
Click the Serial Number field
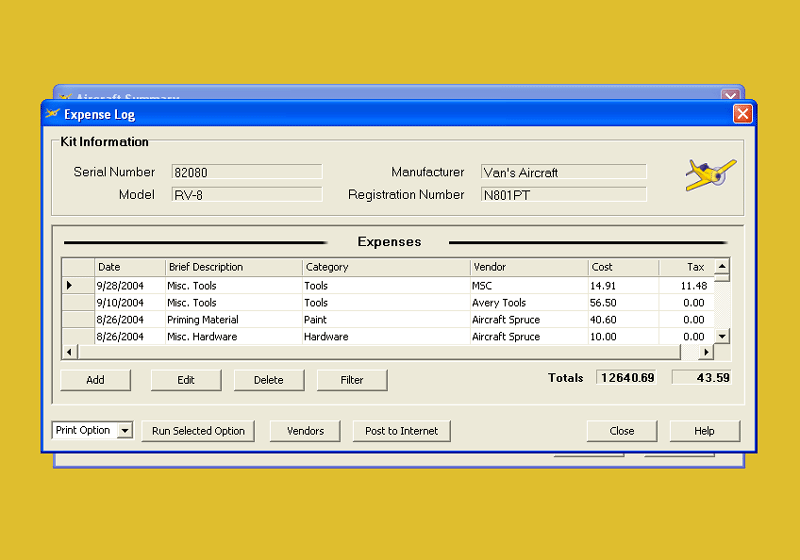tap(246, 172)
